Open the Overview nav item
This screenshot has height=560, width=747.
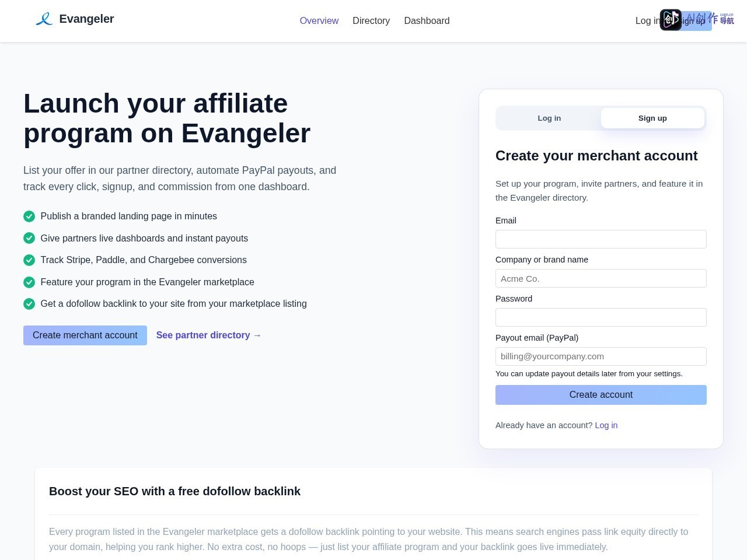click(319, 20)
